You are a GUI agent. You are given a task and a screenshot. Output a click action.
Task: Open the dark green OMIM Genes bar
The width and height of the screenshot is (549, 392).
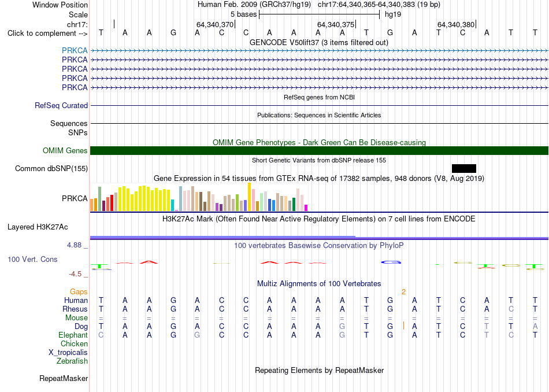tap(320, 151)
